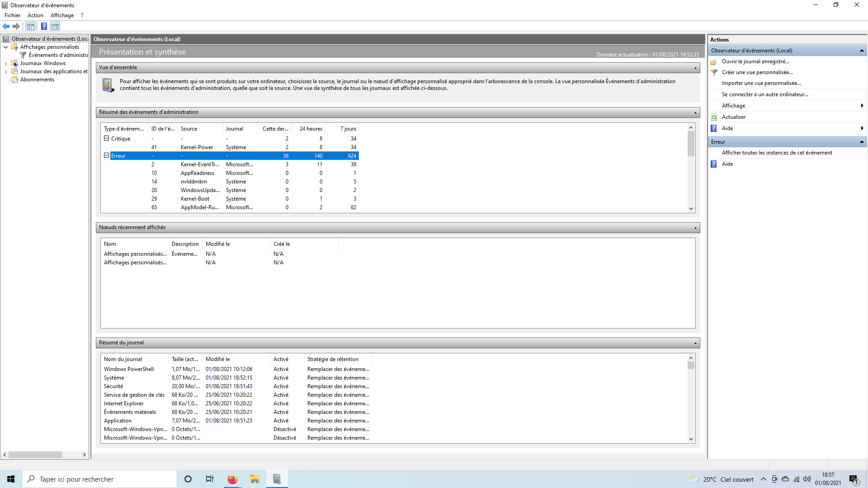Open the Action menu
The width and height of the screenshot is (868, 488).
pos(35,15)
